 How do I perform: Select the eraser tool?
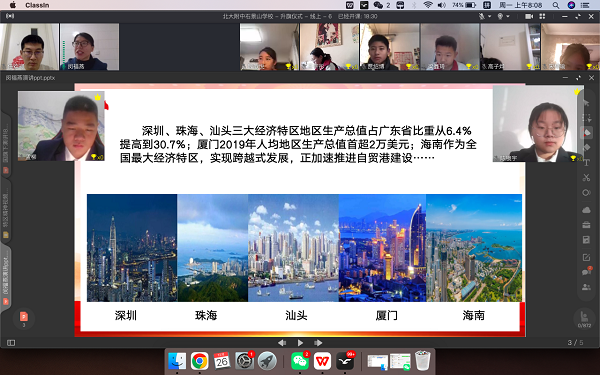point(586,148)
